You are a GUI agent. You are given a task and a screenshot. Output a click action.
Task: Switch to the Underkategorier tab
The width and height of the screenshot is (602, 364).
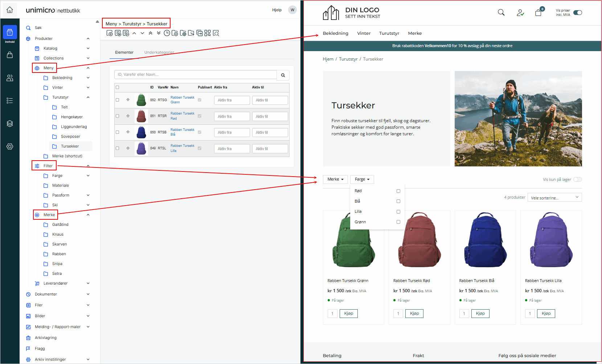coord(159,53)
